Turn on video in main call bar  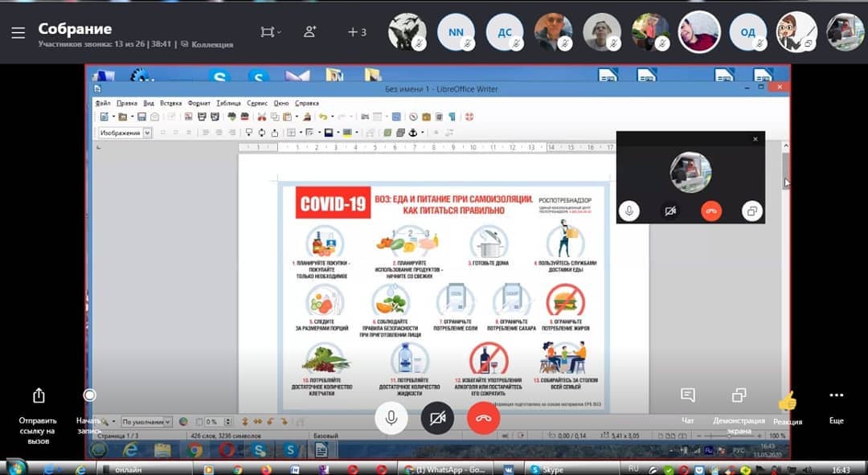click(x=437, y=417)
